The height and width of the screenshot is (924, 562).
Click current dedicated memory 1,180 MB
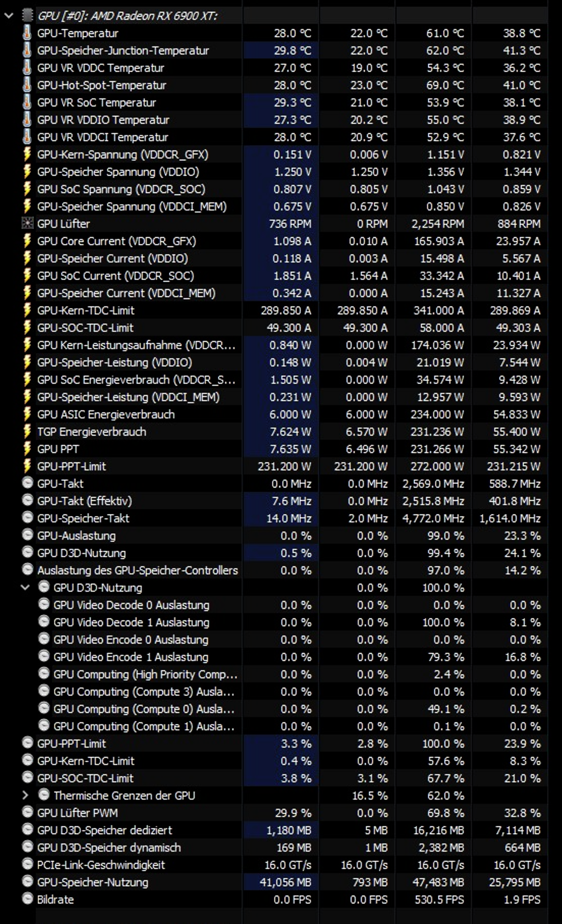(x=288, y=830)
